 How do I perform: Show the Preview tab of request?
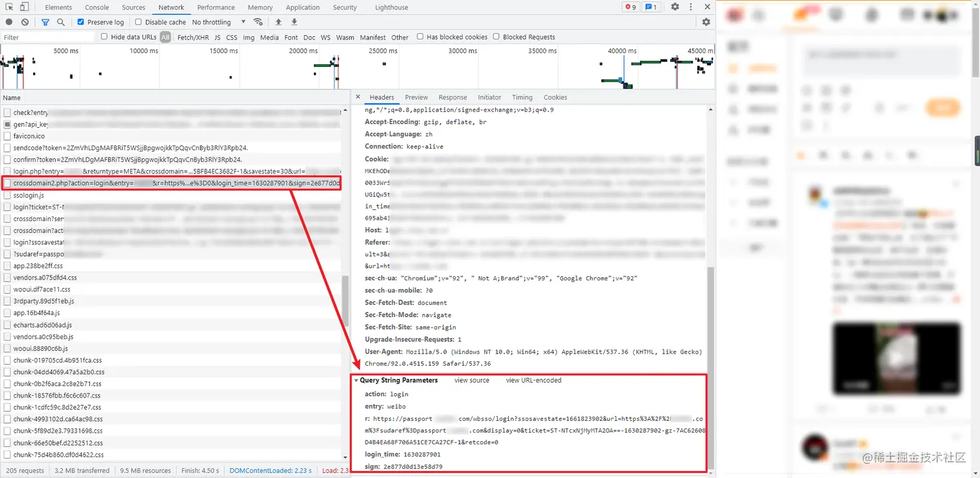[x=416, y=97]
